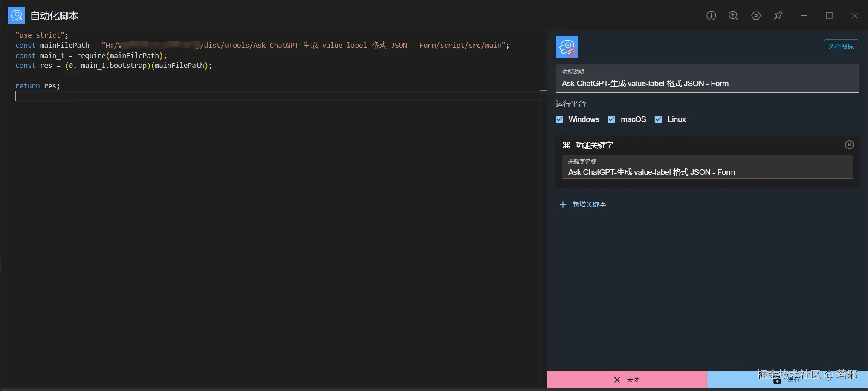Remove the 功能关键字 block with circle-x icon
The width and height of the screenshot is (868, 391).
[849, 145]
